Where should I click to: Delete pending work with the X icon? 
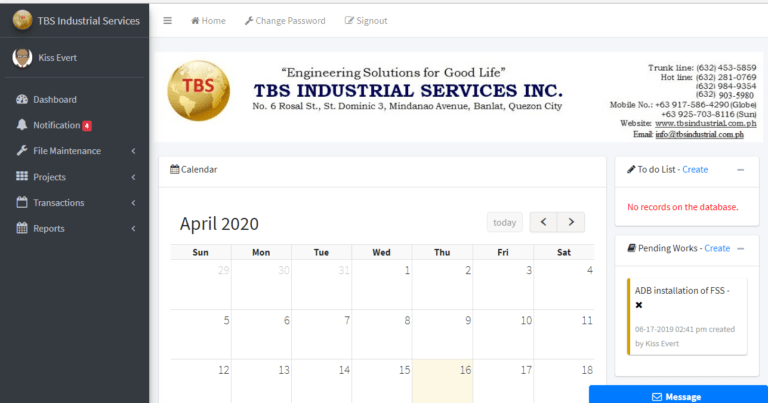(639, 304)
